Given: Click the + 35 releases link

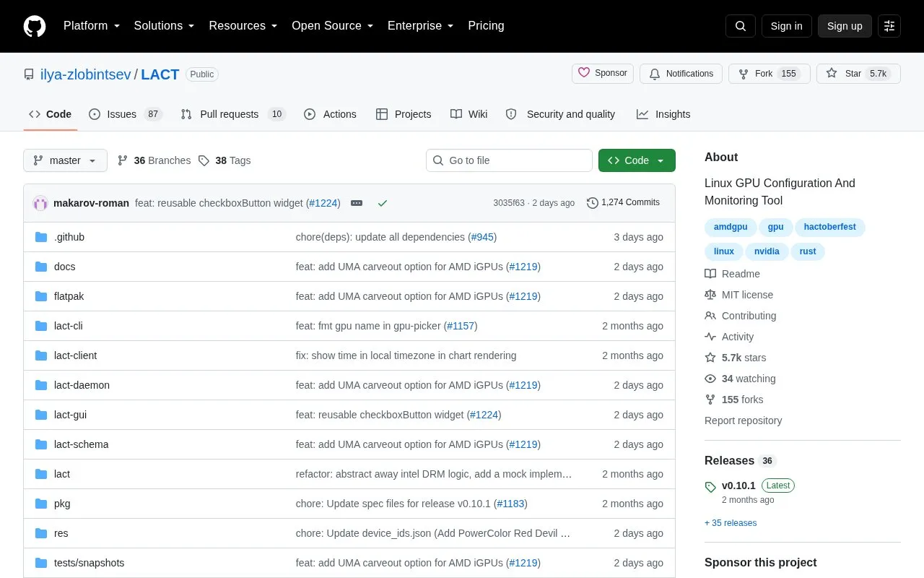Looking at the screenshot, I should (731, 523).
